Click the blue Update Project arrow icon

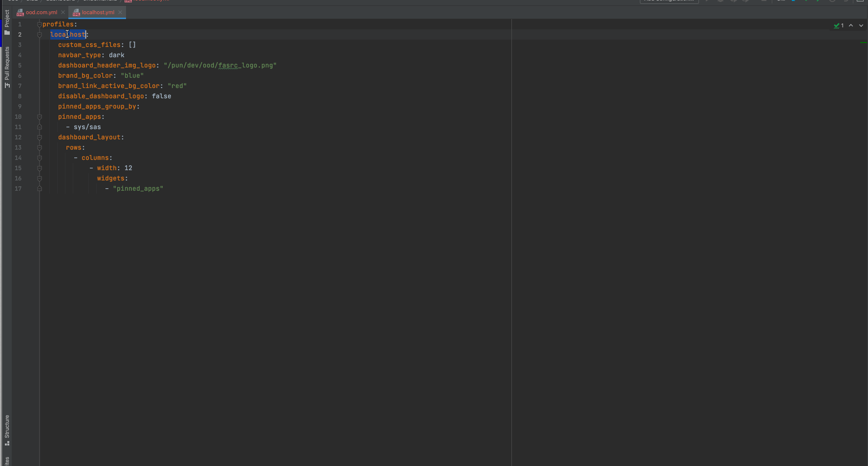coord(794,1)
